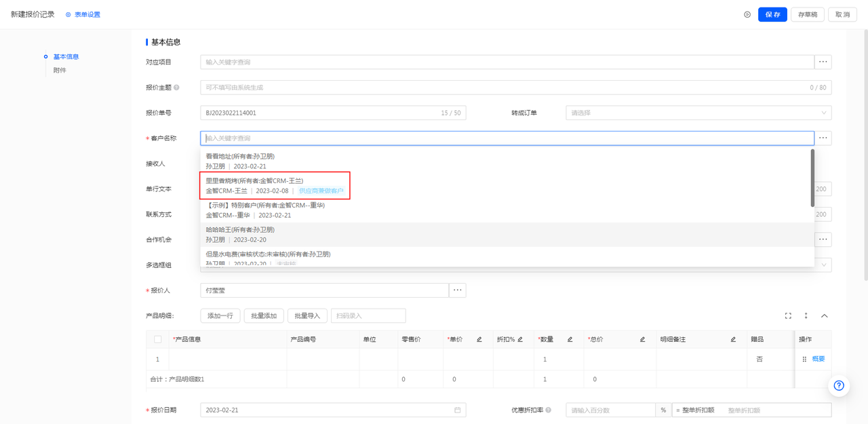This screenshot has width=868, height=424.
Task: Click the edit pencil on 数量 column
Action: (x=570, y=339)
